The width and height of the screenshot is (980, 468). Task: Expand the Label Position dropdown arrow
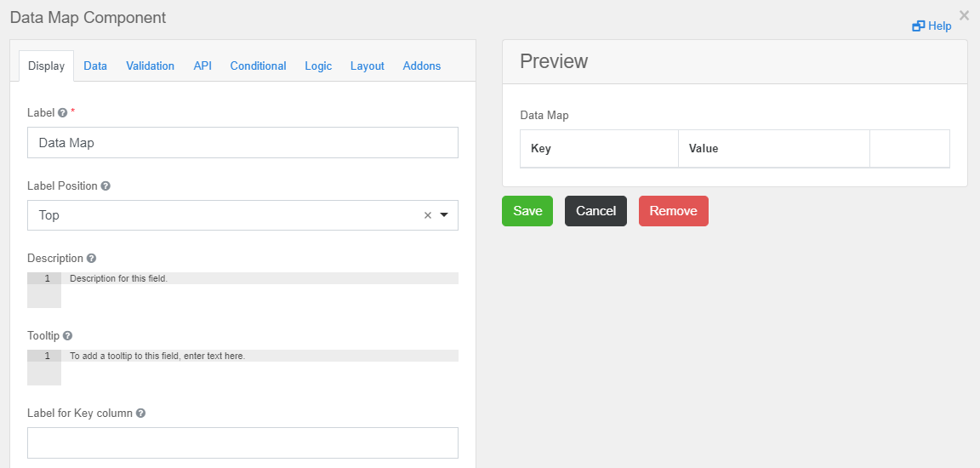(444, 215)
